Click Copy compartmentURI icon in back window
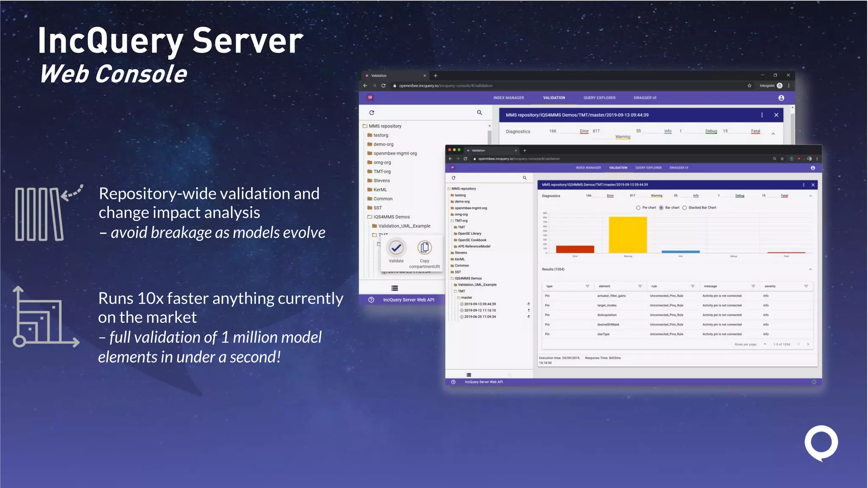The image size is (868, 488). coord(424,247)
